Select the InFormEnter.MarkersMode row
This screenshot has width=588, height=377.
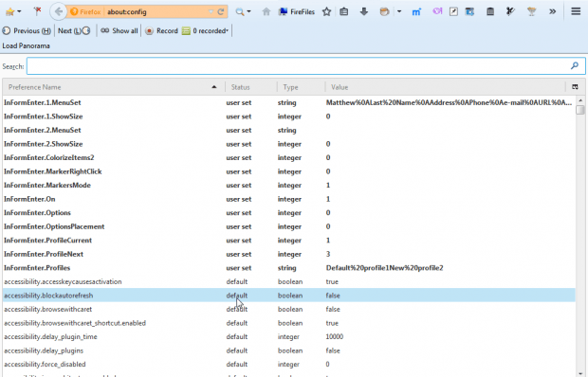[288, 186]
